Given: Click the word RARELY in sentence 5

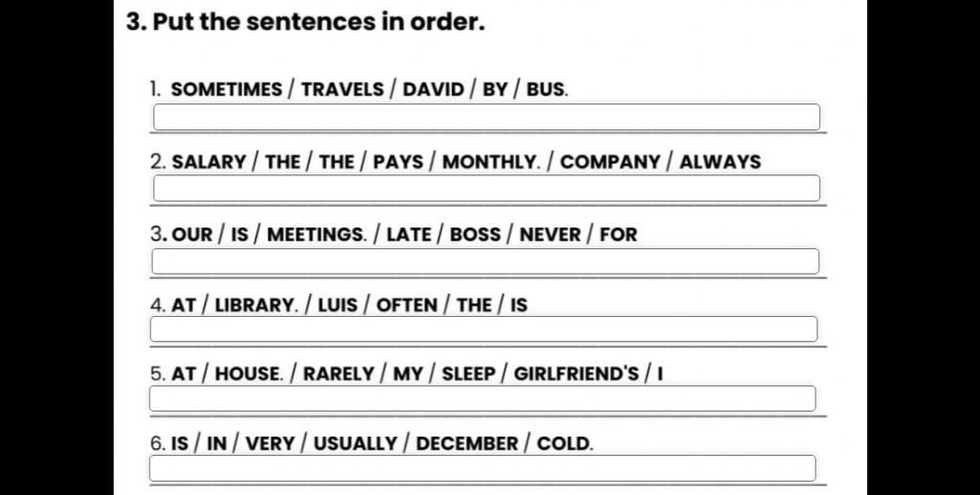Looking at the screenshot, I should point(339,373).
